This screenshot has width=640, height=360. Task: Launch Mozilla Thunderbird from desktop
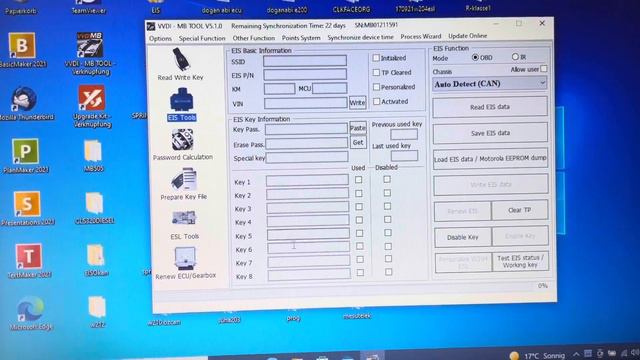25,103
